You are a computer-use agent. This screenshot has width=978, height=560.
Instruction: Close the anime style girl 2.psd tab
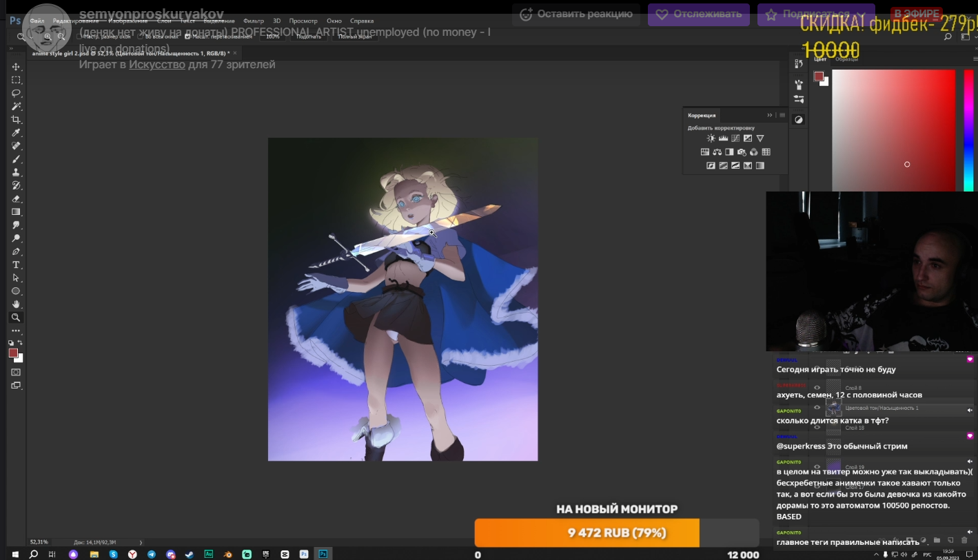(x=235, y=53)
